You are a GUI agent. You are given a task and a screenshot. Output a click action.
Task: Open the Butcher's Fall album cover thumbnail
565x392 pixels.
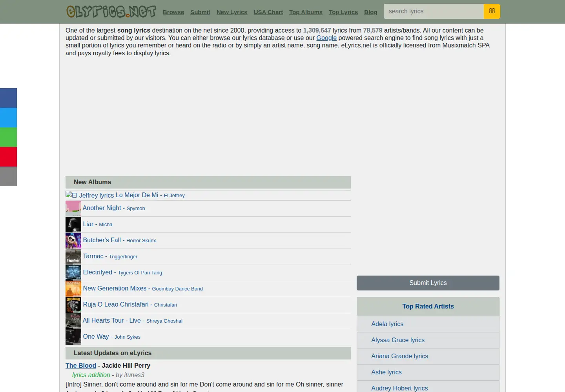coord(73,241)
